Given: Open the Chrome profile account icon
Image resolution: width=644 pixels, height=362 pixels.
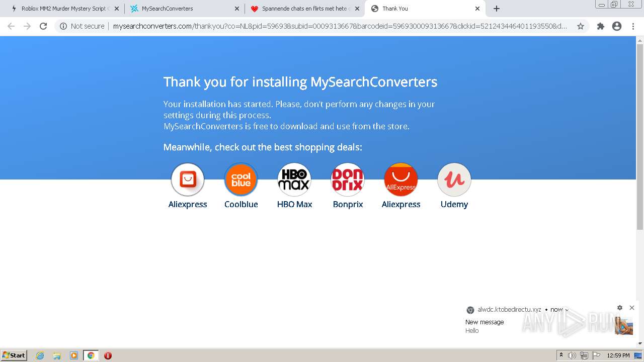Looking at the screenshot, I should click(x=617, y=26).
